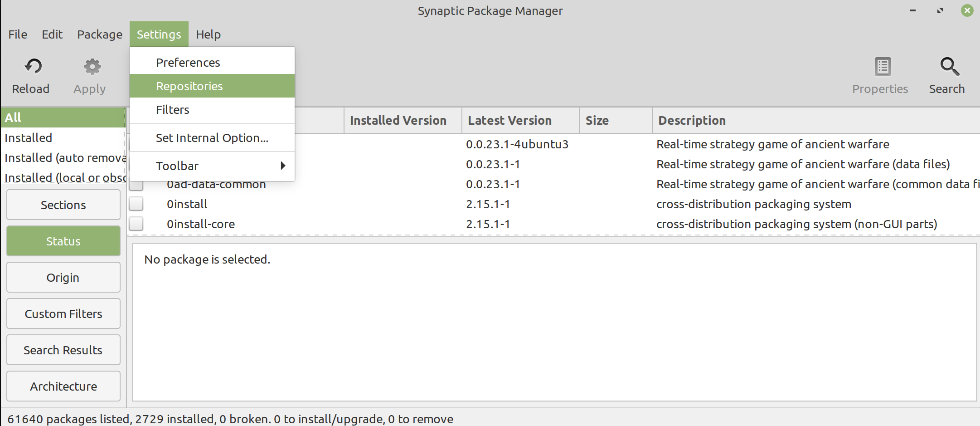Sort by Latest Version column
This screenshot has height=426, width=980.
click(521, 120)
